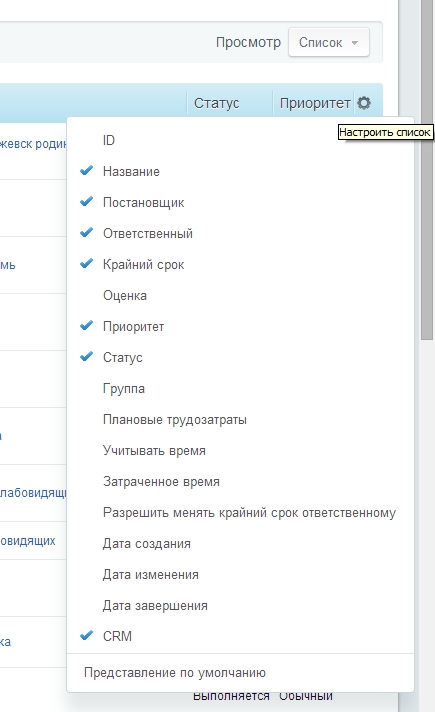Image resolution: width=435 pixels, height=712 pixels.
Task: Click the vertical scrollbar thumb
Action: click(427, 170)
